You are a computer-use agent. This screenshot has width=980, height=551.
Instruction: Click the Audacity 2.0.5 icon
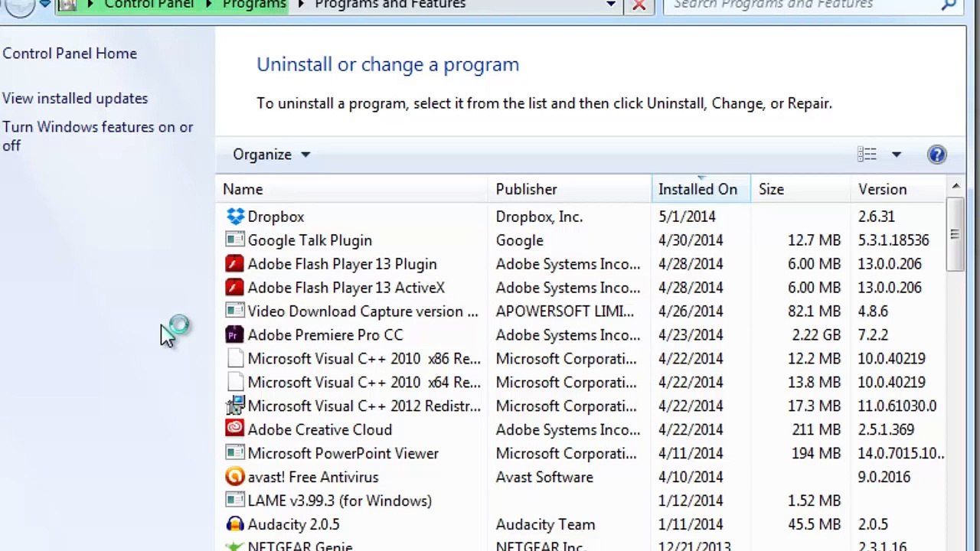[x=235, y=525]
